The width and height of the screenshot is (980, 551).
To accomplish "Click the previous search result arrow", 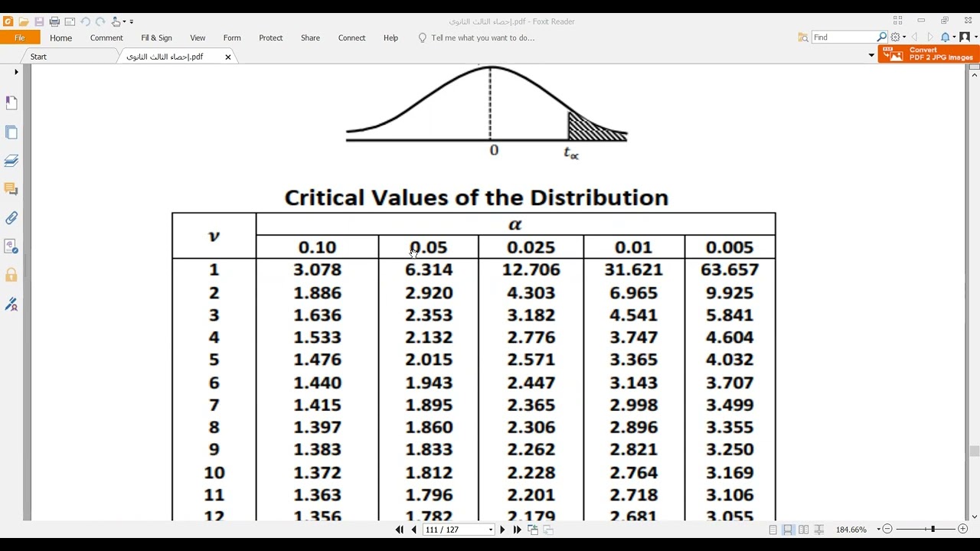I will tap(913, 37).
